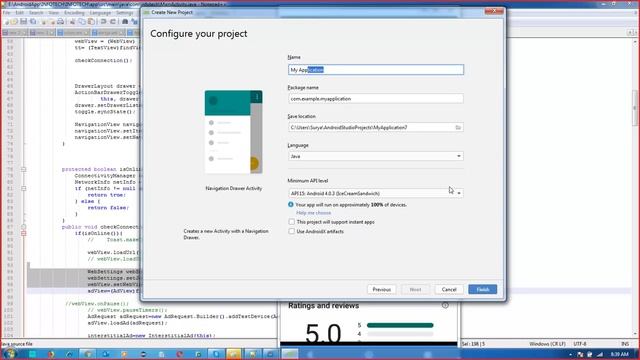Image resolution: width=640 pixels, height=360 pixels.
Task: Click the Paste icon in Notepad++ toolbar
Action: tap(91, 21)
